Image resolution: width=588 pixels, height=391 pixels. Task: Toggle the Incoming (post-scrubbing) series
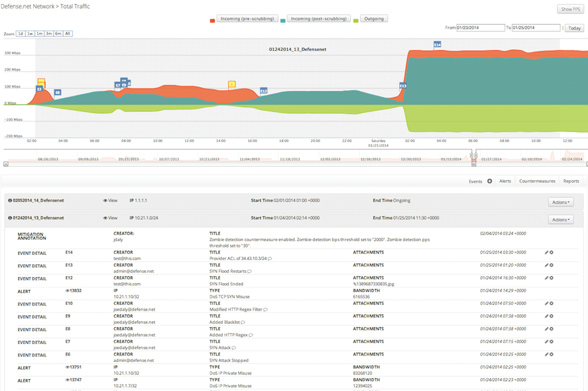319,19
